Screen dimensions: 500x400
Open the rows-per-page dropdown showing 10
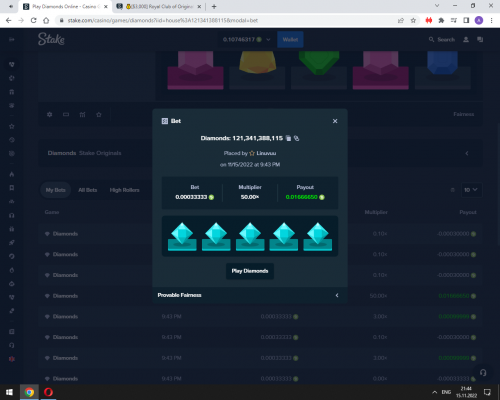[x=471, y=190]
